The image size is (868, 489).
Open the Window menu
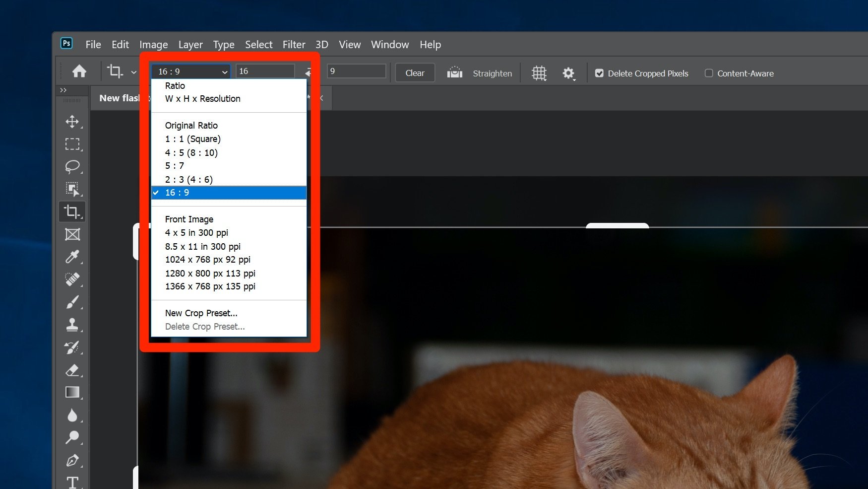(x=390, y=45)
